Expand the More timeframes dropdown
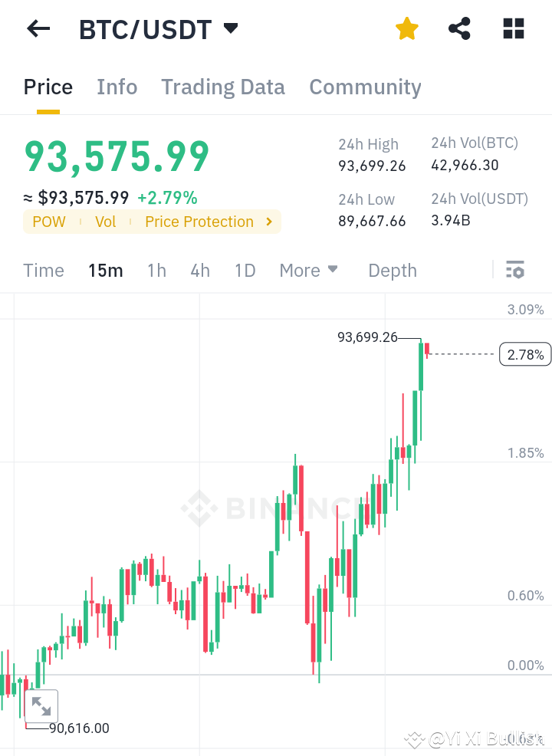This screenshot has height=756, width=552. pos(308,270)
